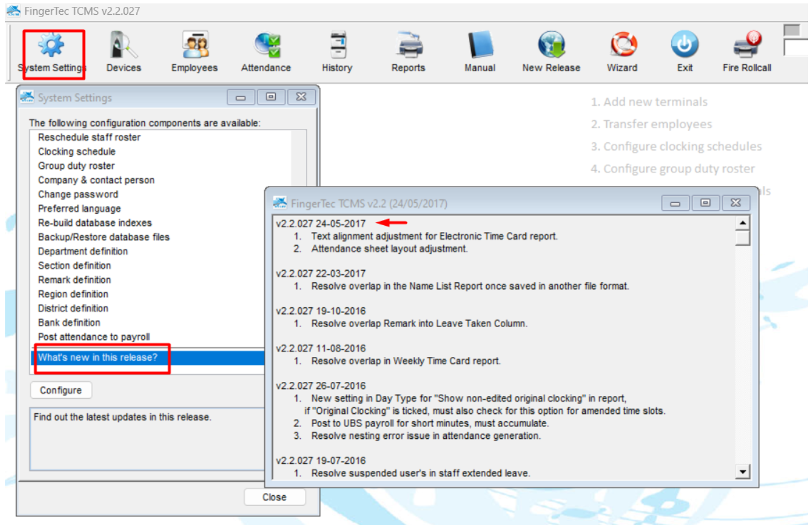The width and height of the screenshot is (812, 525).
Task: Click 'Find out the latest updates' description
Action: 122,417
